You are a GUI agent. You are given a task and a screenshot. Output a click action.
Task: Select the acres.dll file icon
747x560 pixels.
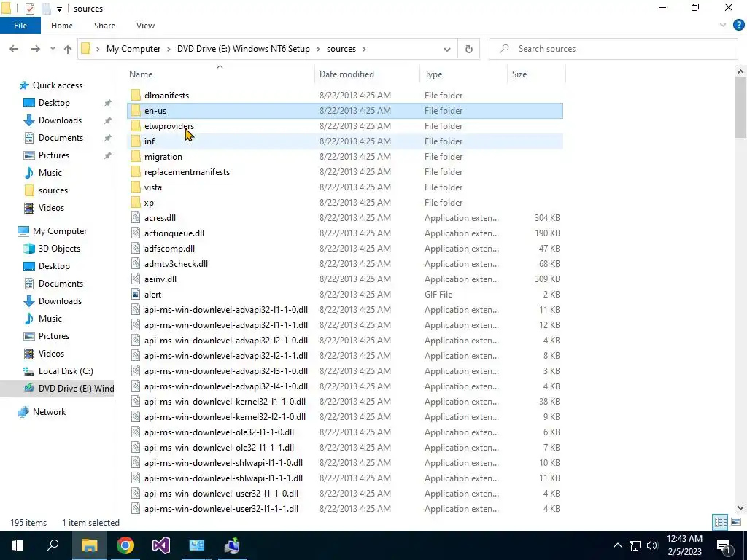point(136,217)
